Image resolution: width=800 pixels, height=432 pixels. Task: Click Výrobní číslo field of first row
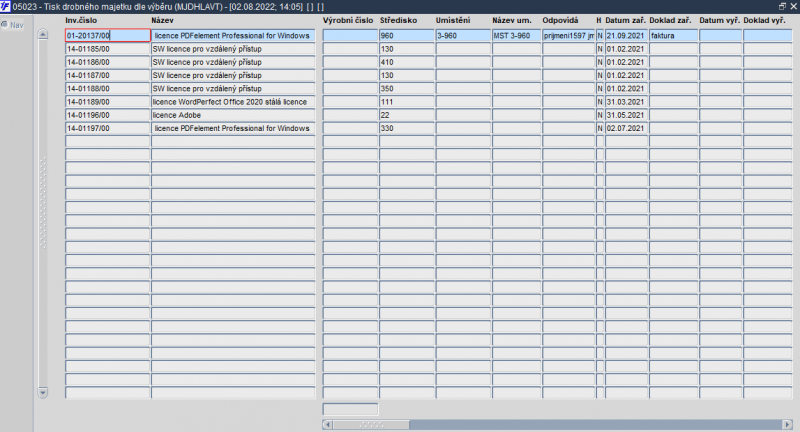point(350,35)
